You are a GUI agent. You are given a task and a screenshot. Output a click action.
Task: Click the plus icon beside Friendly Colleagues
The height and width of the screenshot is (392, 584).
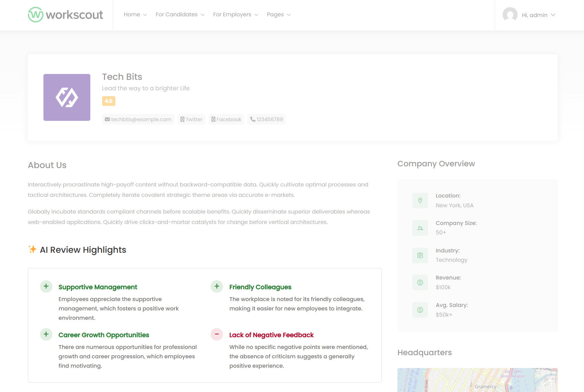217,286
